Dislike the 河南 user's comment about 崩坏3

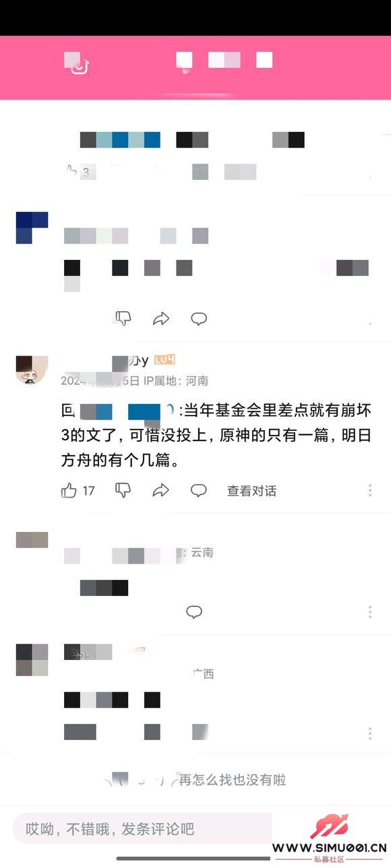click(123, 490)
